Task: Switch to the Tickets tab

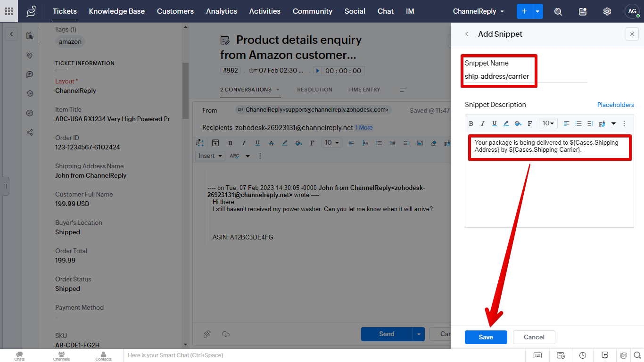Action: pyautogui.click(x=65, y=11)
